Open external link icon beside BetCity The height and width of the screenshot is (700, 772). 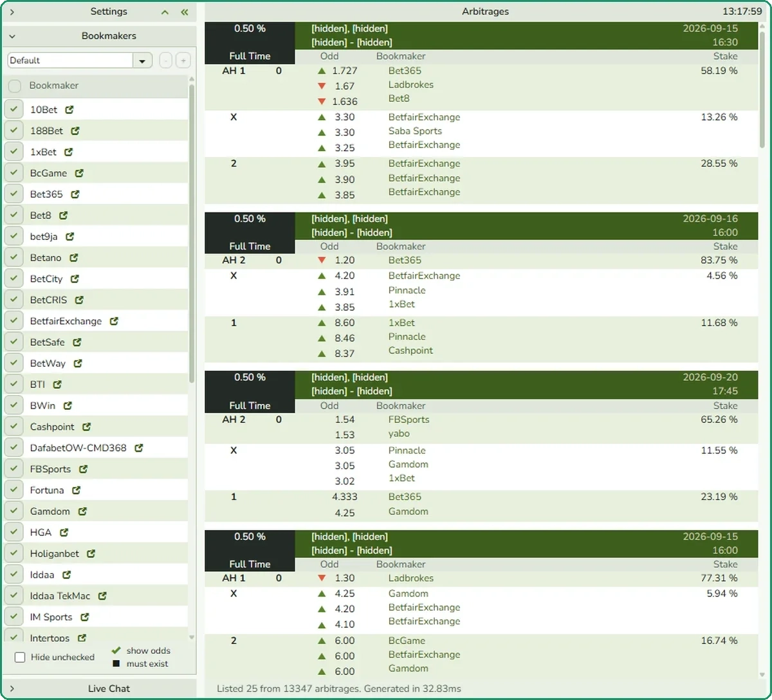click(75, 279)
